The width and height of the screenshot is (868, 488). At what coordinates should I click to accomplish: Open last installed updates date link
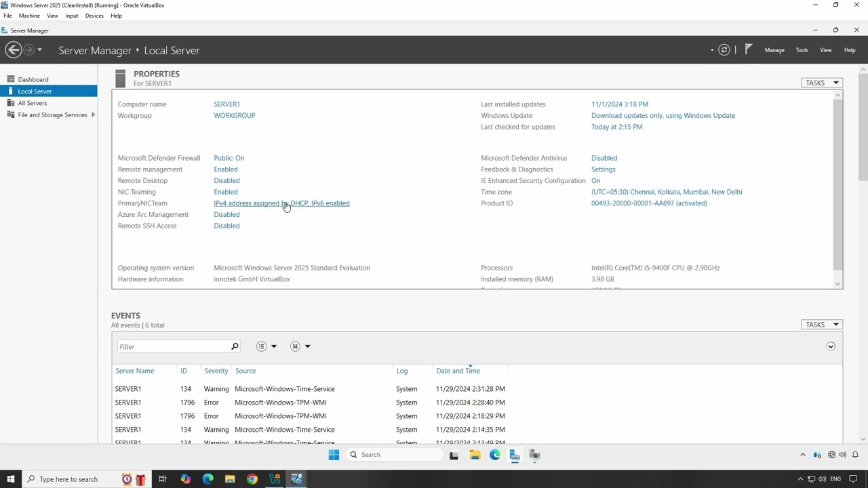[620, 104]
